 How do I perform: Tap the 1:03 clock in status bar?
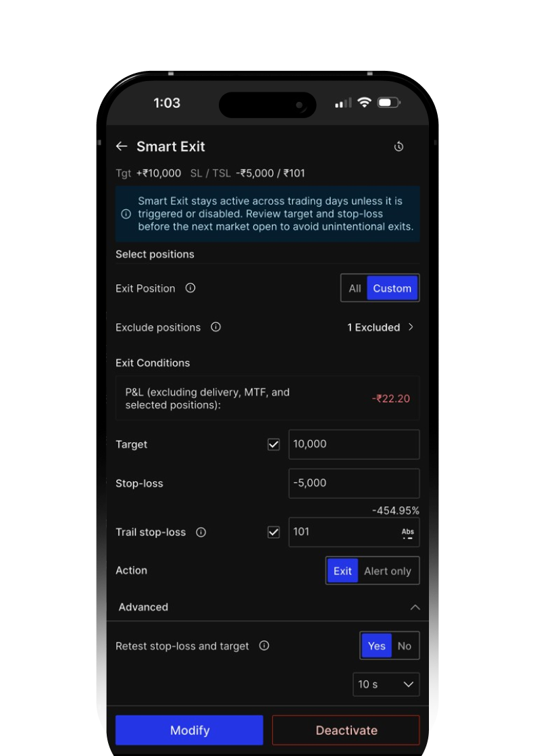tap(166, 103)
